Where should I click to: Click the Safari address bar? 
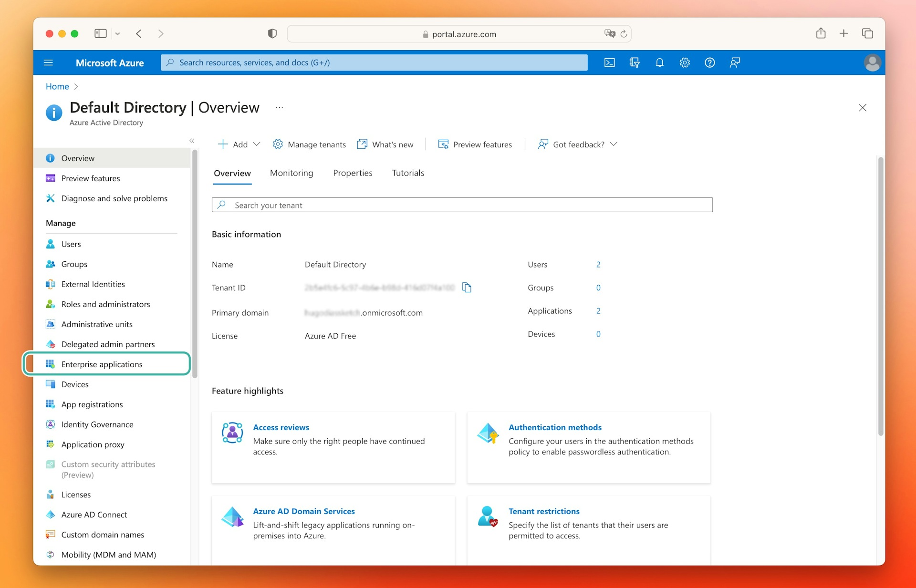click(x=459, y=34)
